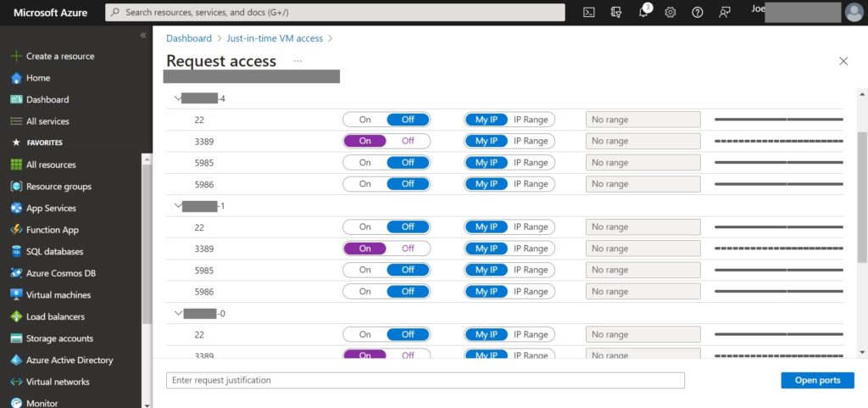The height and width of the screenshot is (408, 868).
Task: Adjust the time range slider for port 22 first VM
Action: click(x=778, y=120)
